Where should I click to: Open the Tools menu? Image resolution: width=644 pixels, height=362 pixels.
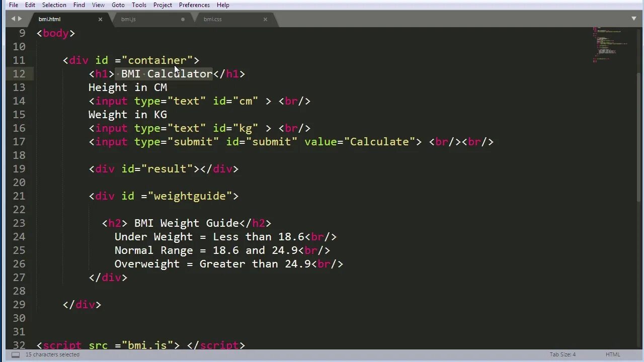[x=139, y=5]
